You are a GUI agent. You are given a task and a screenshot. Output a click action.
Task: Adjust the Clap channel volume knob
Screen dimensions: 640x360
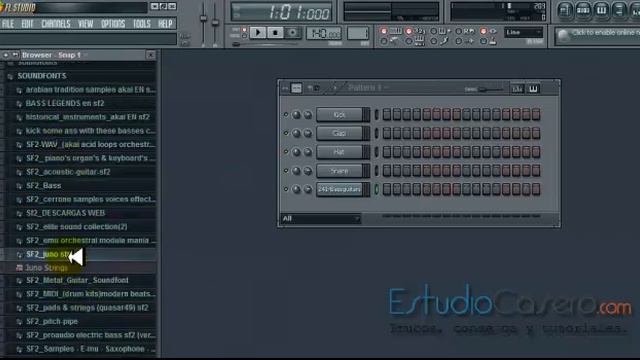click(308, 133)
